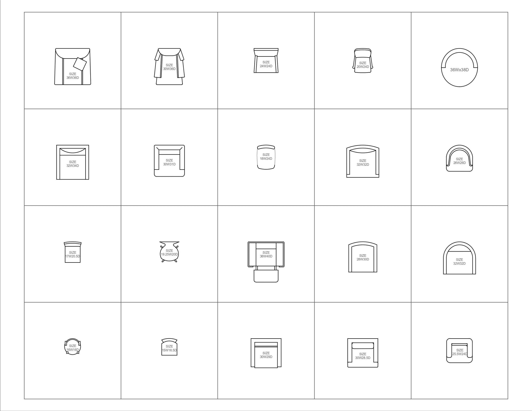
Task: Select the 24W24D chair symbol
Action: [266, 60]
